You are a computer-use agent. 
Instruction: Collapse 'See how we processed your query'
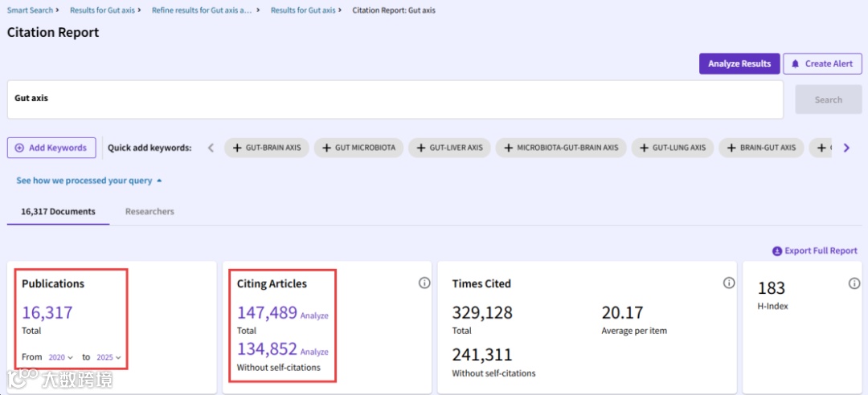pos(89,181)
